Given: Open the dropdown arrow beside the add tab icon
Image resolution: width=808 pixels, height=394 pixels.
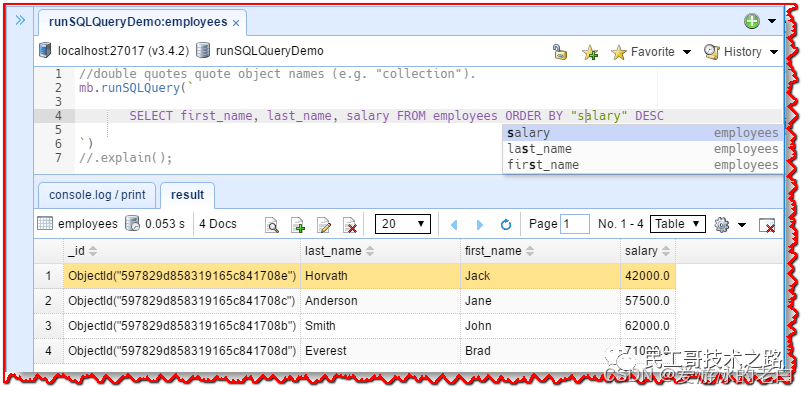Looking at the screenshot, I should point(771,21).
